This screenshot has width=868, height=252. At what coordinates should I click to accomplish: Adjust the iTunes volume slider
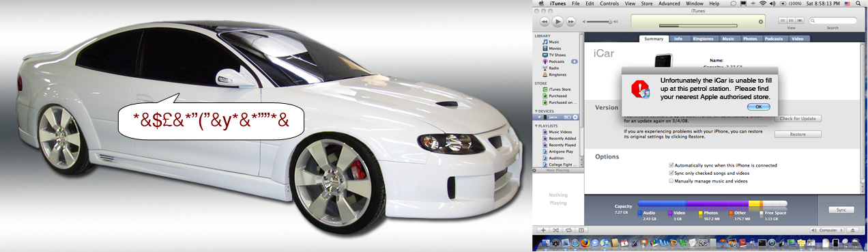599,22
